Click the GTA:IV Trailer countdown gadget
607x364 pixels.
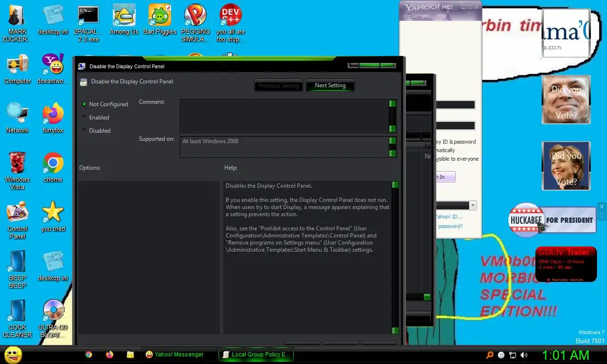(566, 264)
